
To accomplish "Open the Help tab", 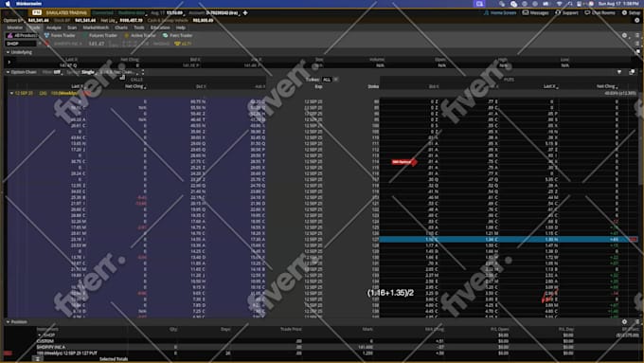I will (181, 27).
